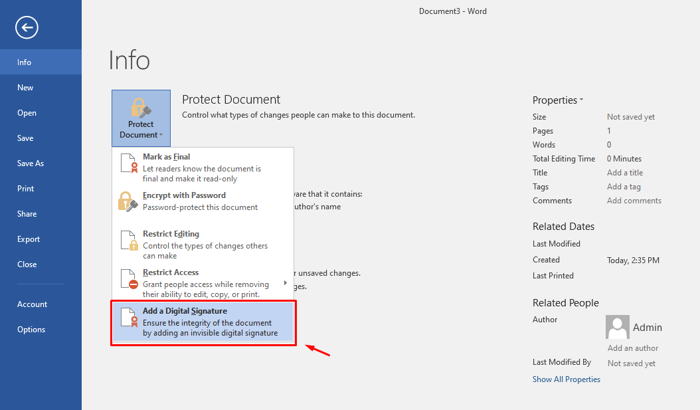Screen dimensions: 700x410
Task: Click the Add comments field
Action: [x=634, y=201]
